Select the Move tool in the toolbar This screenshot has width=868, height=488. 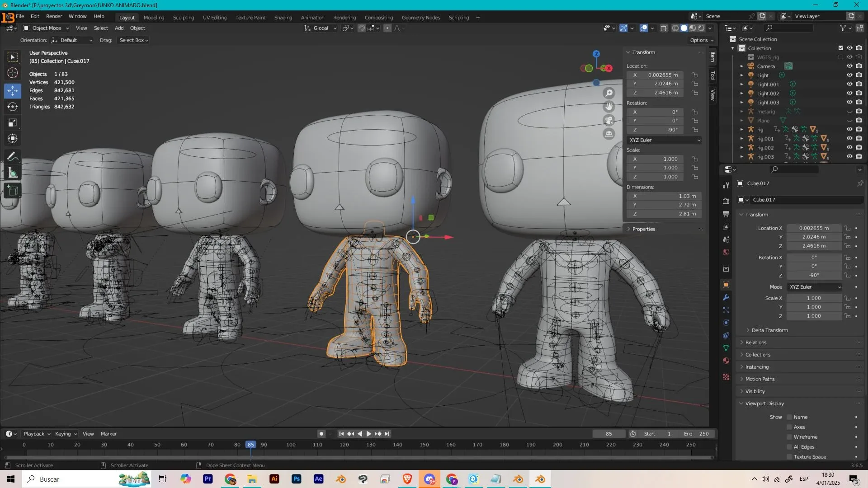coord(13,91)
